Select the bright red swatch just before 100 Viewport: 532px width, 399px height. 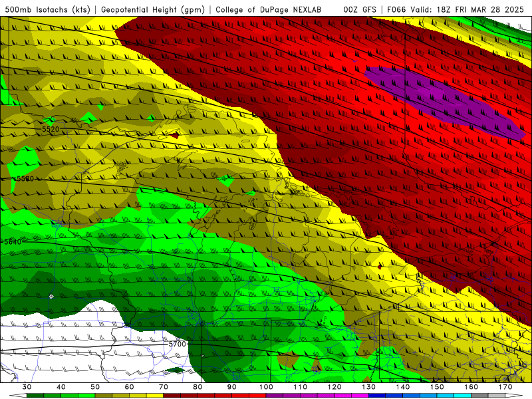pos(257,396)
